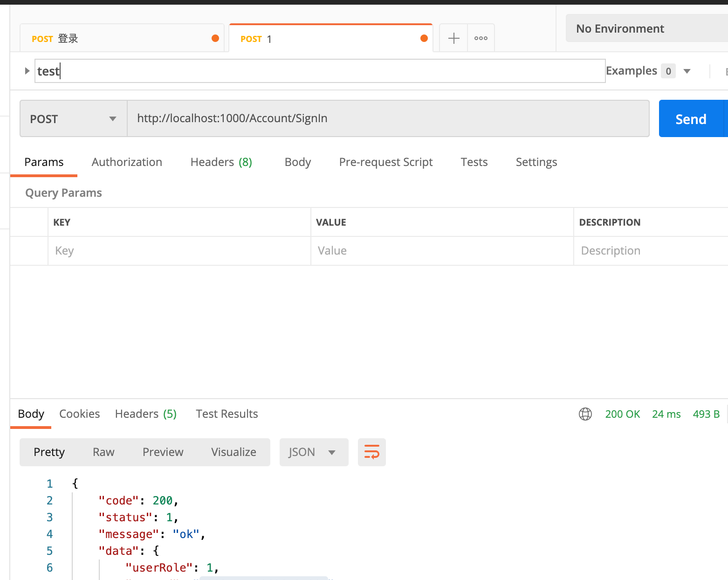
Task: Click the "userRole": 1 line
Action: [172, 568]
